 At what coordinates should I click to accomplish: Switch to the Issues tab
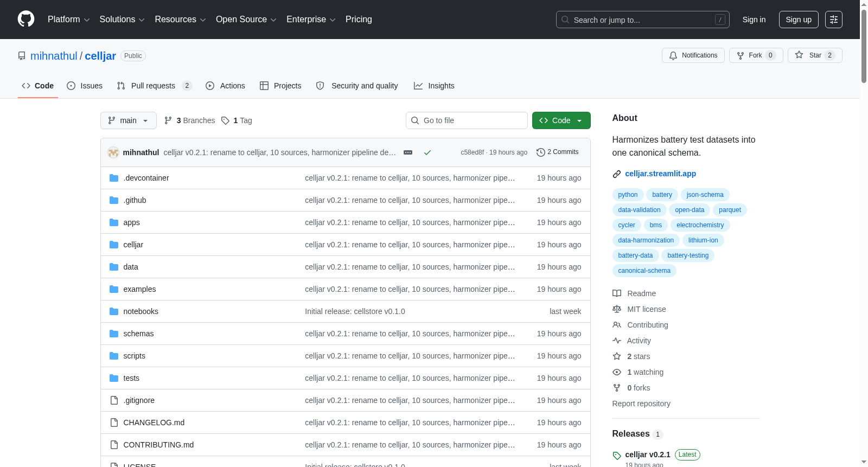[x=85, y=86]
